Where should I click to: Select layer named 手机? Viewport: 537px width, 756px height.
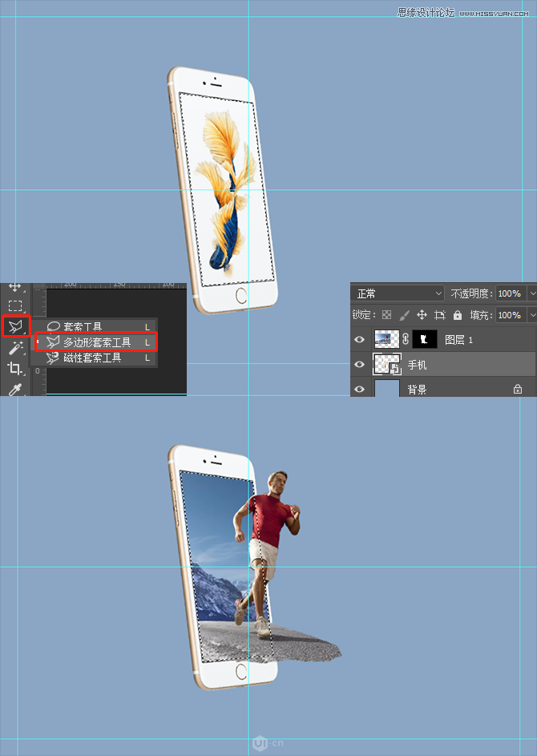(x=418, y=365)
